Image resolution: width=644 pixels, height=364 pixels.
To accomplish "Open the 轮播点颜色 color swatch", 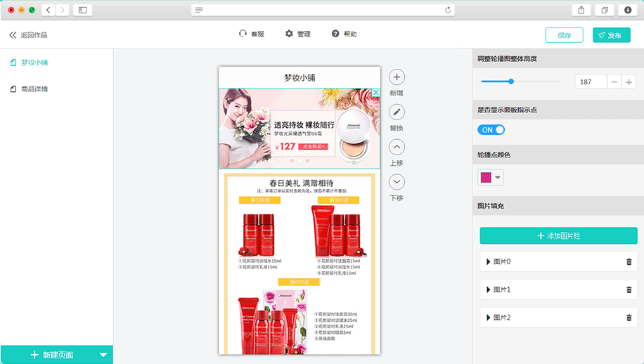I will [491, 178].
